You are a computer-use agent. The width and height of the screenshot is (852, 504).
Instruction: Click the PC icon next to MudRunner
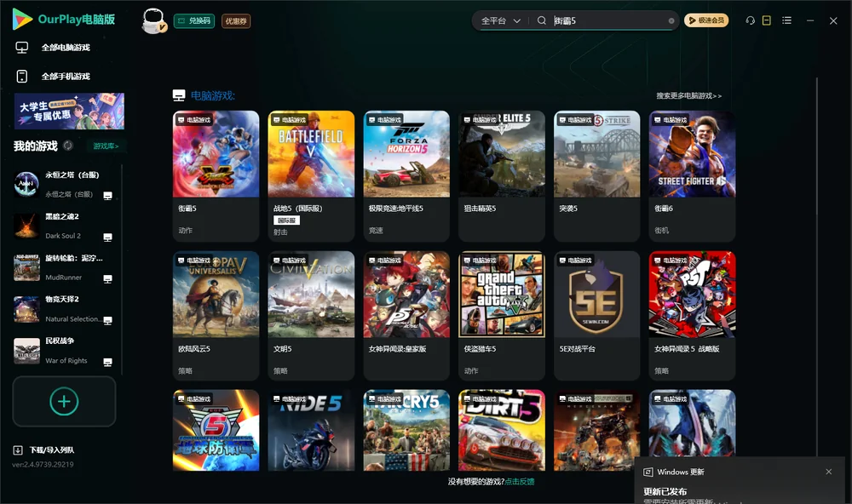pos(107,279)
